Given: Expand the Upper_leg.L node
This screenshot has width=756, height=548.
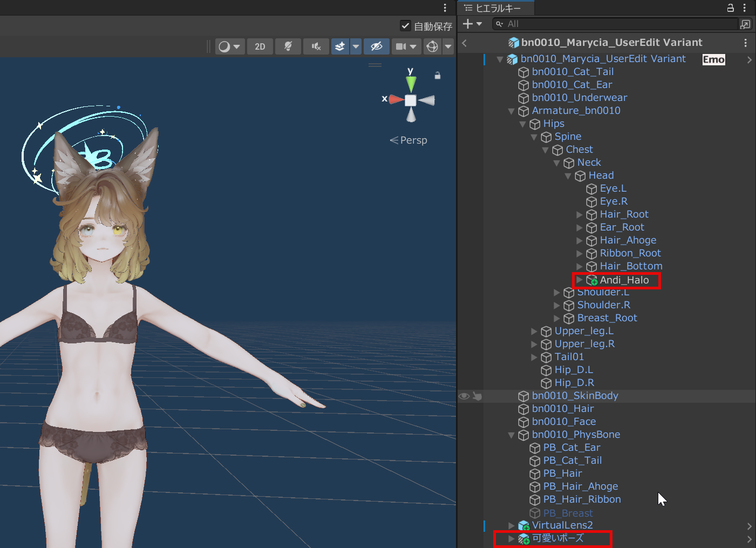Looking at the screenshot, I should coord(534,331).
